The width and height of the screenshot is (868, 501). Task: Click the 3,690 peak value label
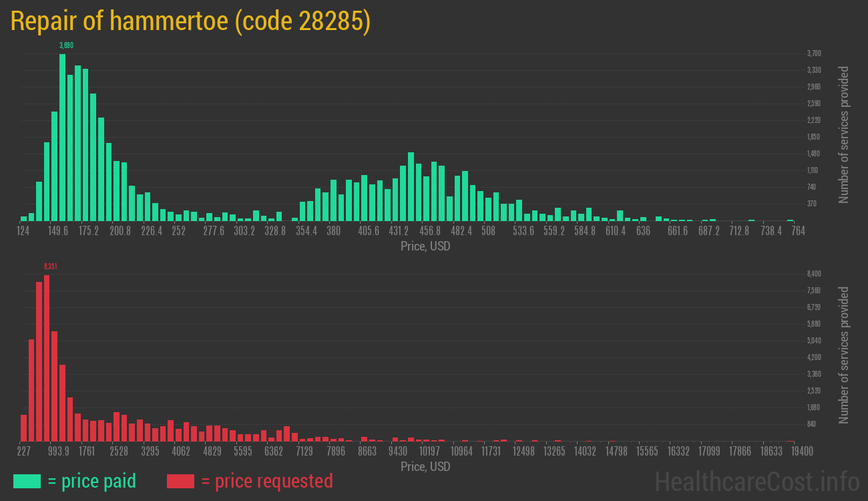click(66, 45)
